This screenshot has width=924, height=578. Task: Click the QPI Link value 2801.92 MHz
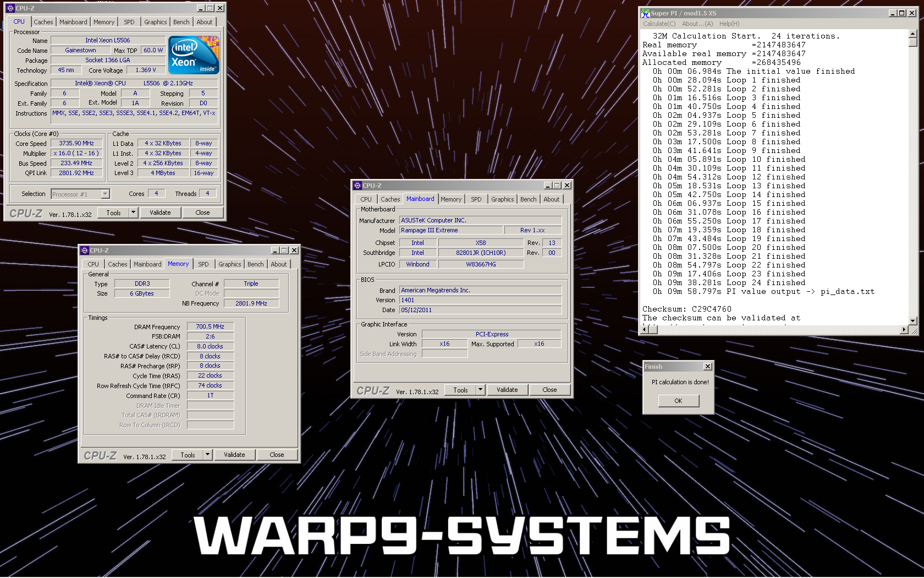point(76,173)
